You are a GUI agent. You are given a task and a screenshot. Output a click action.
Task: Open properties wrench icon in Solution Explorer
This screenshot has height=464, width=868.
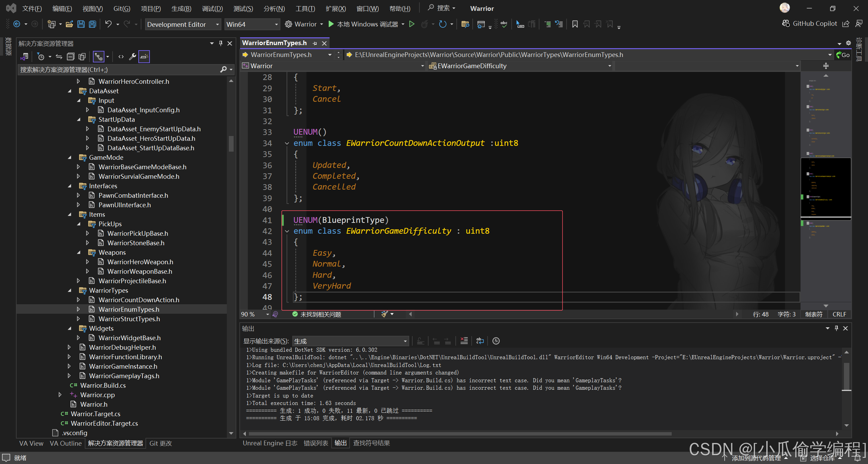click(x=133, y=57)
